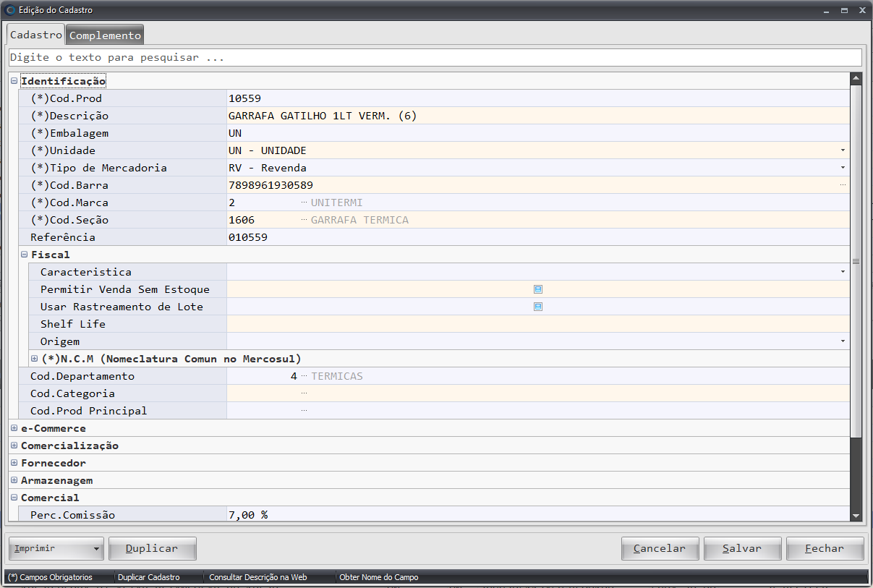Toggle Permitir Venda Sem Estoque checkbox
This screenshot has width=873, height=588.
538,289
